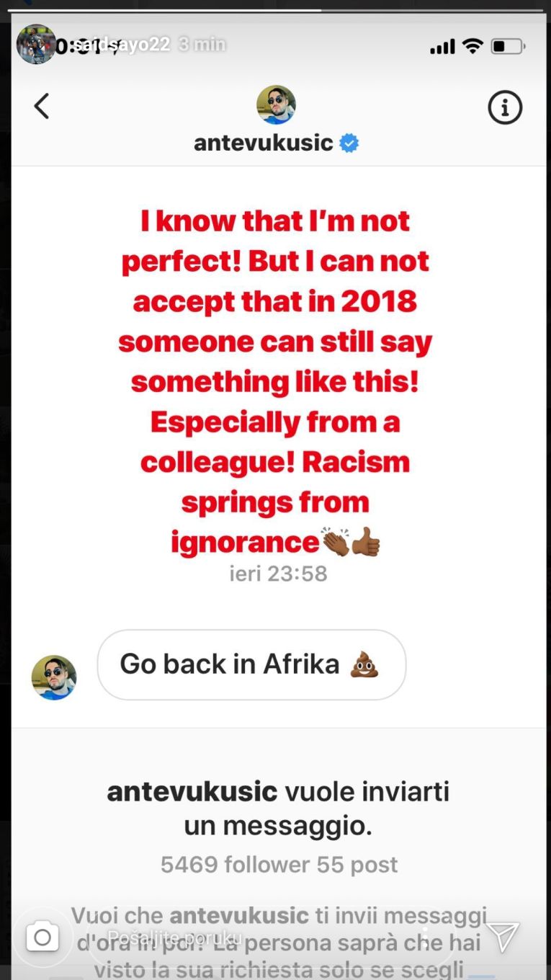Tap the sender avatar beside the message
This screenshot has height=980, width=551.
[54, 677]
